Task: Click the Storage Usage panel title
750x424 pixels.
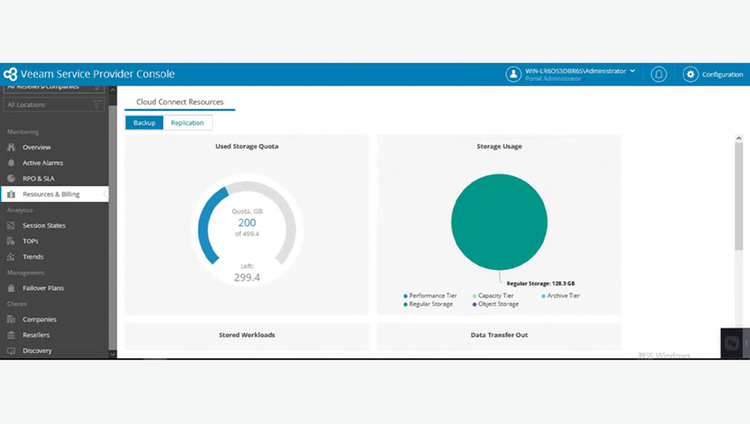Action: (499, 146)
